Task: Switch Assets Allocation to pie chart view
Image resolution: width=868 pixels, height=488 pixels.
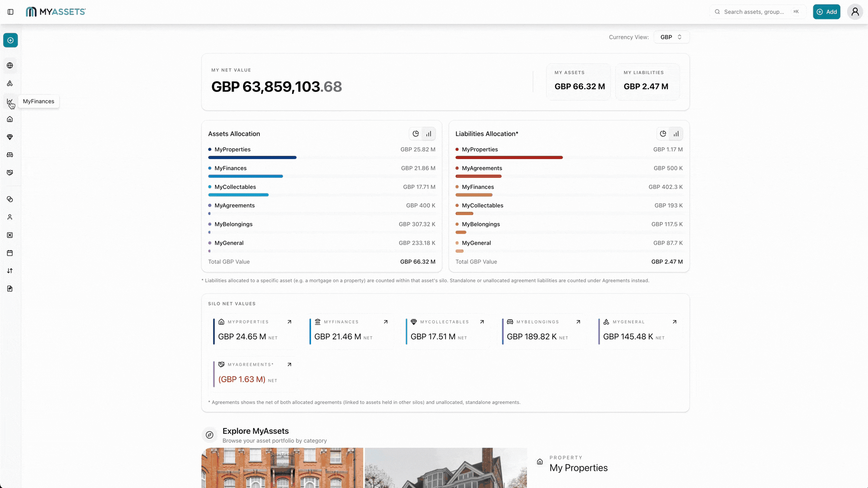Action: (x=415, y=134)
